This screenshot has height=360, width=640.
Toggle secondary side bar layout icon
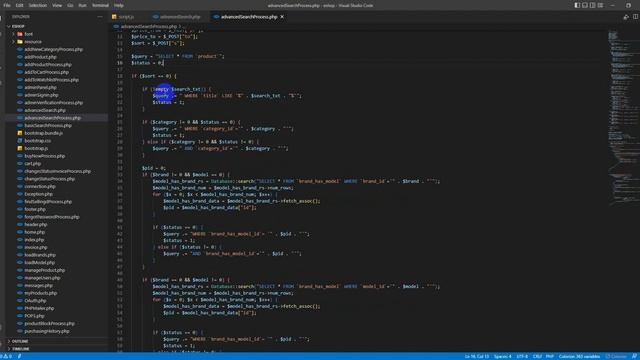pos(593,5)
